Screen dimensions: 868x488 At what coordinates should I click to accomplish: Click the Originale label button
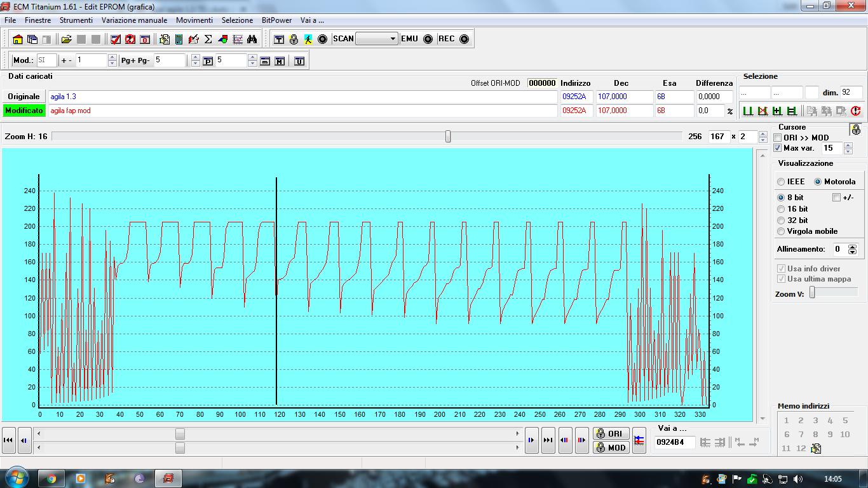pyautogui.click(x=24, y=97)
